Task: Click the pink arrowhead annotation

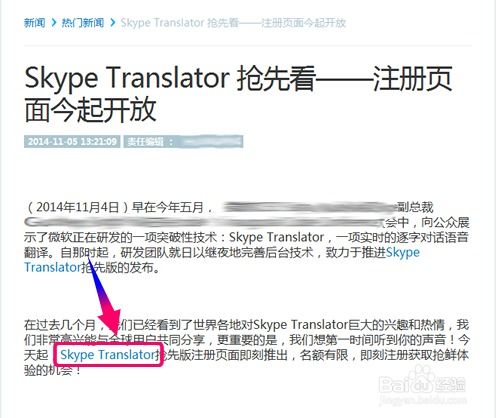Action: (112, 322)
